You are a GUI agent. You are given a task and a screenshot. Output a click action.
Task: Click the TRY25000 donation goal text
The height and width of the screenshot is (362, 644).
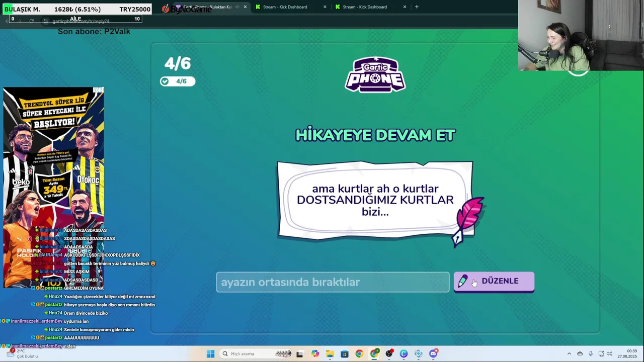pos(135,9)
